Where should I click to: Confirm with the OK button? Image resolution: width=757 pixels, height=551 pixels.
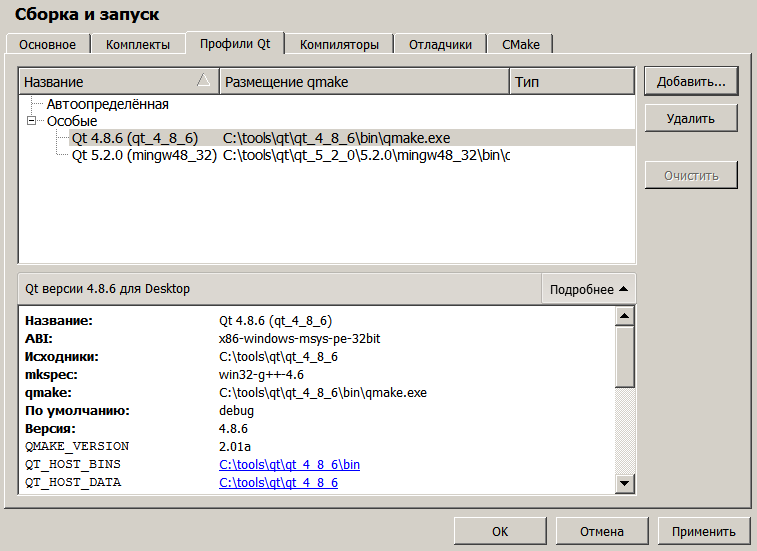point(500,531)
